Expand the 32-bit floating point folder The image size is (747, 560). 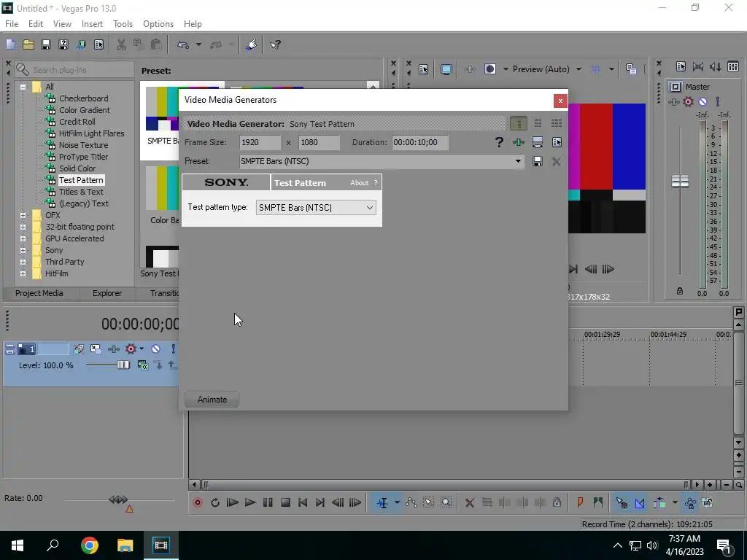coord(23,227)
